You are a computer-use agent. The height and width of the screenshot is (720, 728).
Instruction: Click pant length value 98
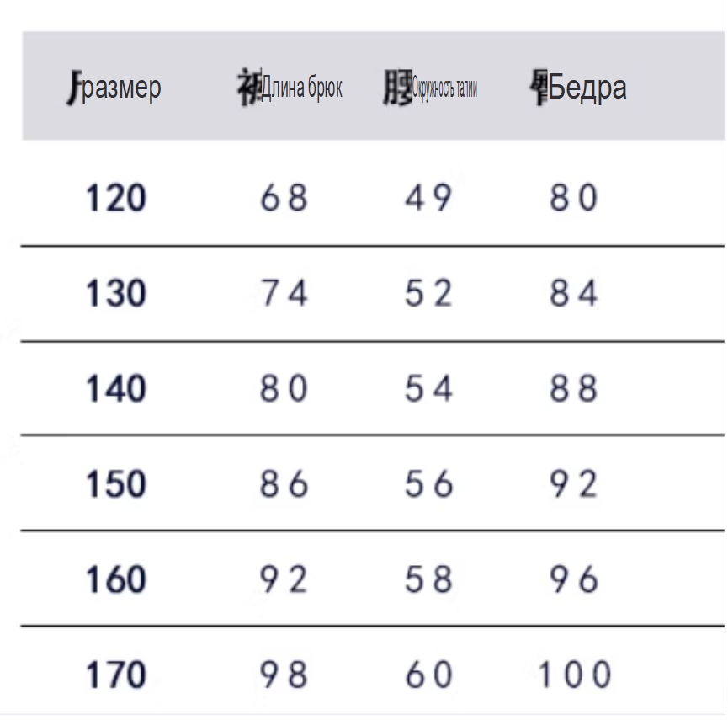pyautogui.click(x=284, y=674)
